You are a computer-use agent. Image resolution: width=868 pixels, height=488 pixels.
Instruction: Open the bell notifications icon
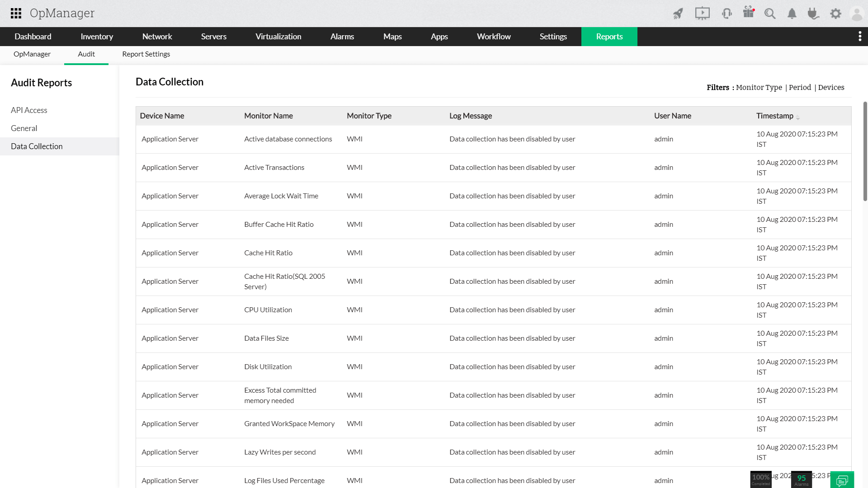[792, 14]
